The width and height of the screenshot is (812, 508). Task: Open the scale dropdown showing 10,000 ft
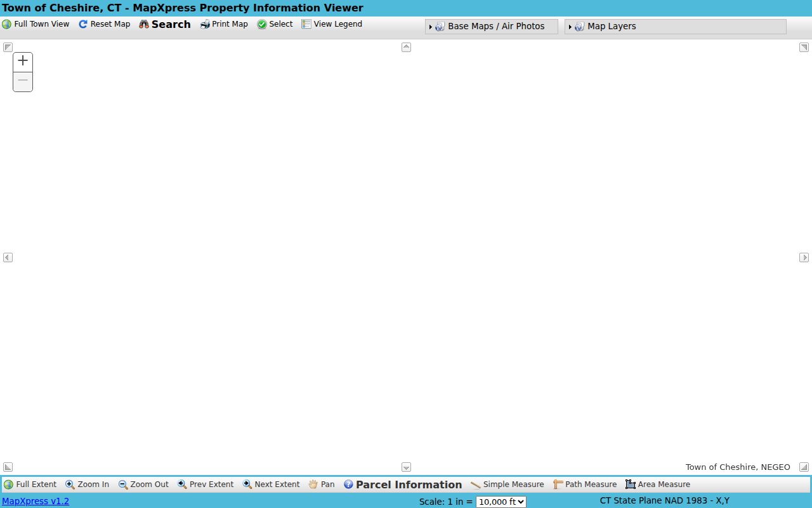[501, 502]
